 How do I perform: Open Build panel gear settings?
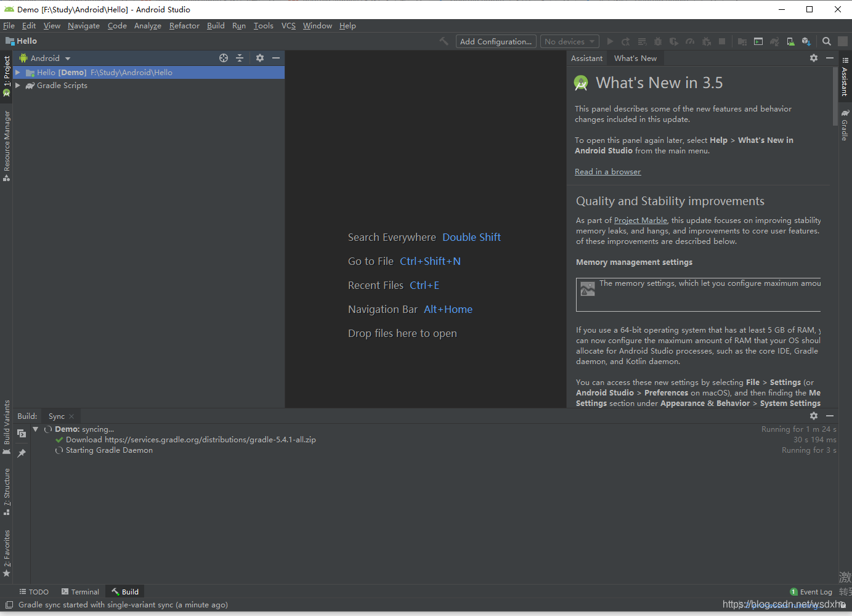814,416
